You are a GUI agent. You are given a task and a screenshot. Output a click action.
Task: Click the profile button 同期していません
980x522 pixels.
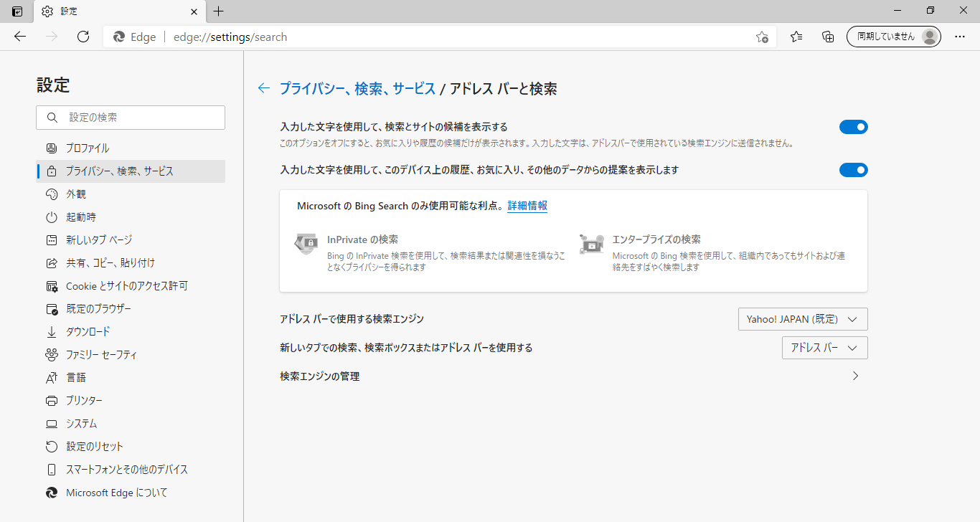pyautogui.click(x=894, y=37)
